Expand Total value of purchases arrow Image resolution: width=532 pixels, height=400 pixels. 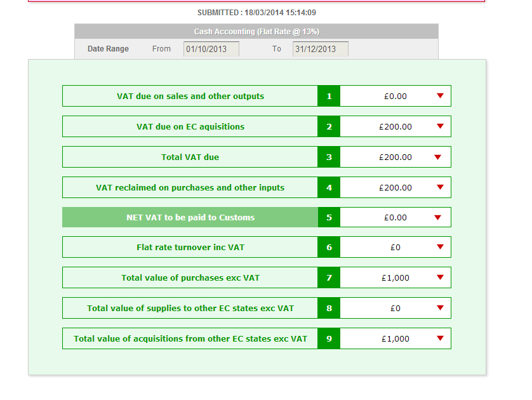click(x=440, y=277)
